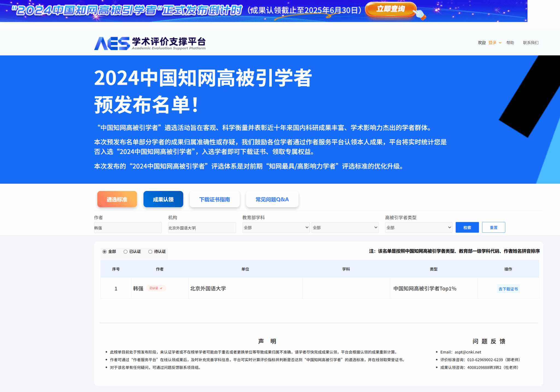560x392 pixels.
Task: Select the 全部 radio button
Action: (104, 252)
